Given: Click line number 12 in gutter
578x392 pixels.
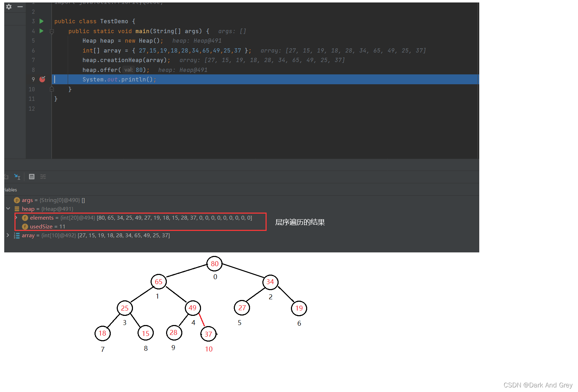Looking at the screenshot, I should 32,109.
